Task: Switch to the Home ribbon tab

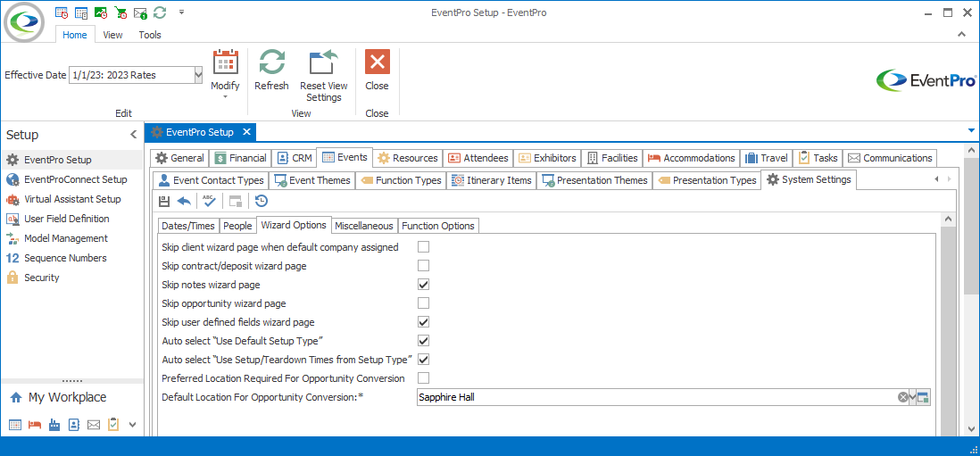Action: (x=75, y=35)
